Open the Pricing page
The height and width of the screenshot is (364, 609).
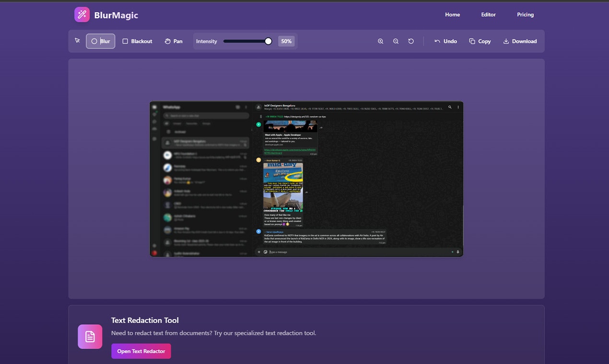pos(525,14)
